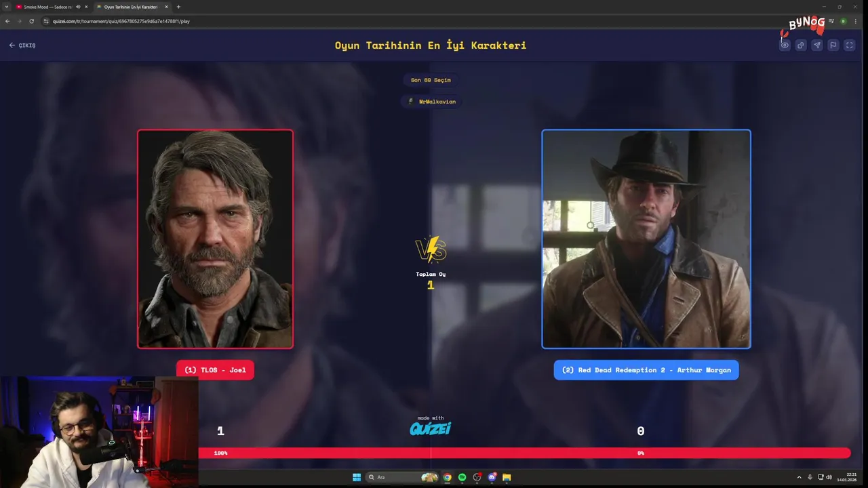Image resolution: width=868 pixels, height=488 pixels.
Task: Click the volume tray icon
Action: click(x=829, y=477)
